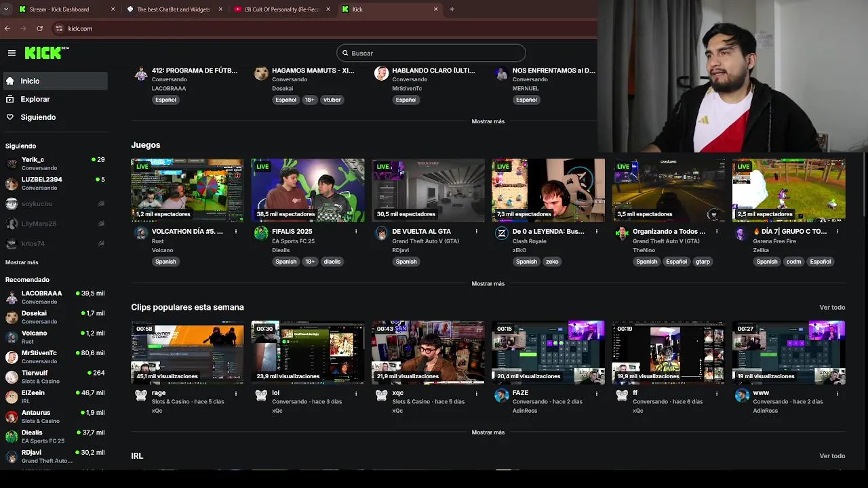Click the Explorar compass icon
This screenshot has height=488, width=868.
click(x=10, y=99)
